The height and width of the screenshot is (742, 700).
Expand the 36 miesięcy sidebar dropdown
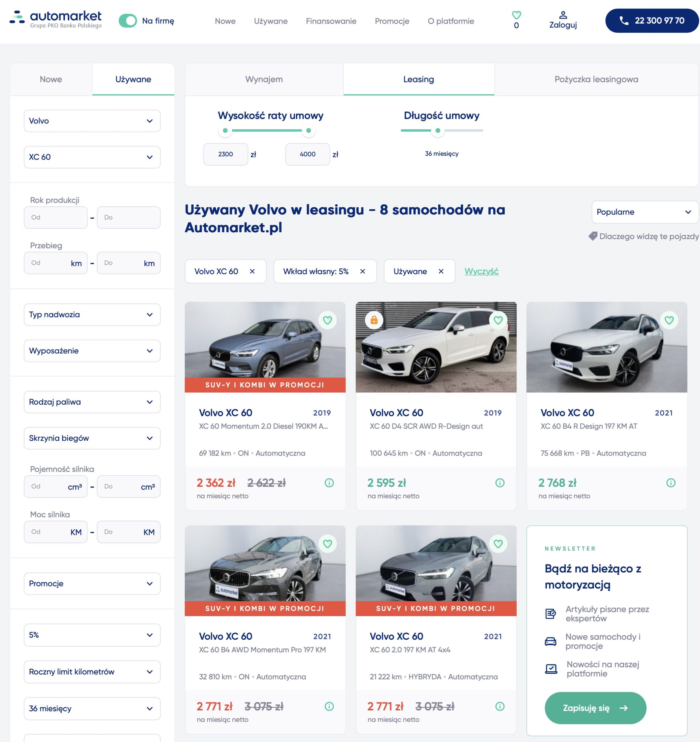click(x=92, y=708)
